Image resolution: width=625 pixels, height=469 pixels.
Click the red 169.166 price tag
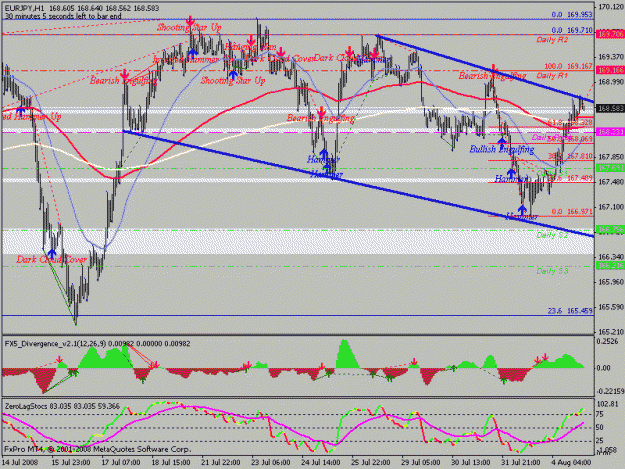(610, 71)
